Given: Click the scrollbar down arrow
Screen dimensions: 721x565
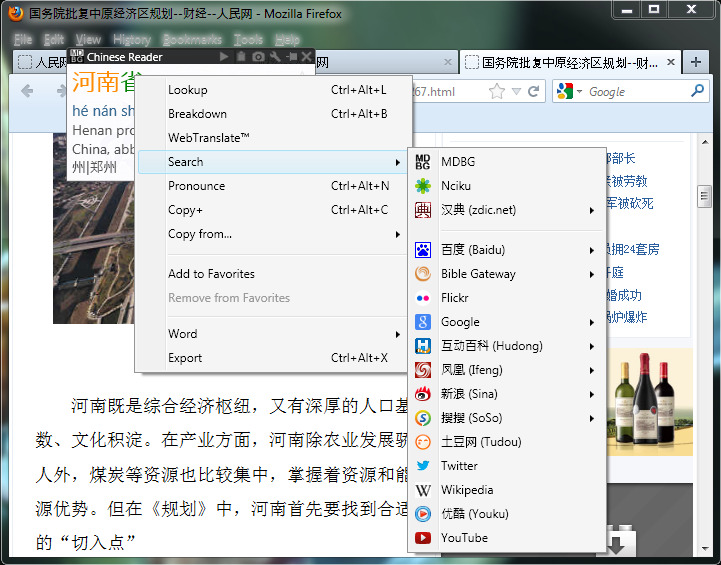Looking at the screenshot, I should coord(705,548).
